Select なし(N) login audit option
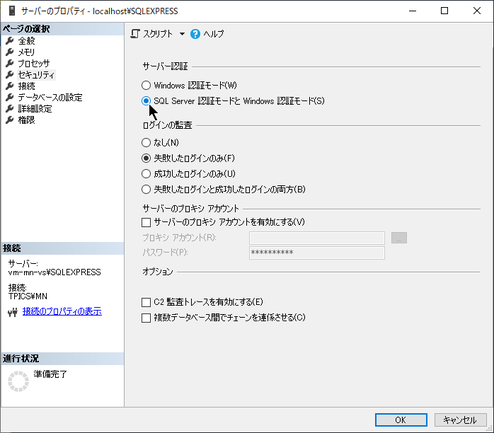494x433 pixels. tap(146, 143)
